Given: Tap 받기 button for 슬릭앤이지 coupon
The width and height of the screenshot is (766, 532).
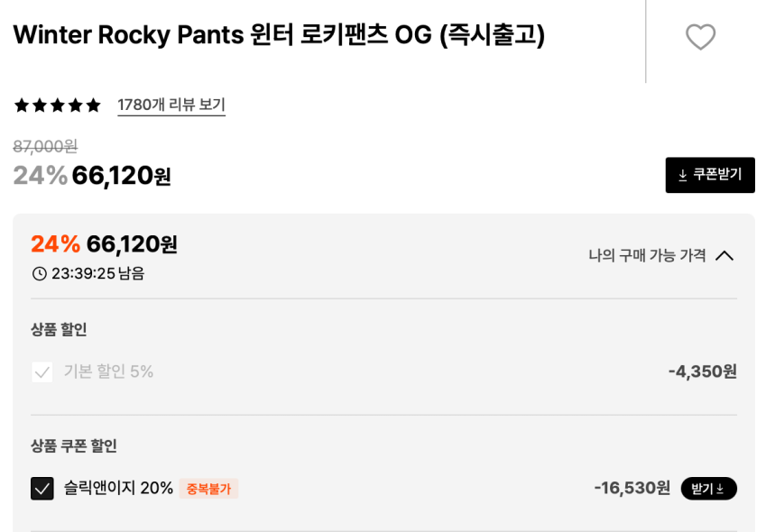Looking at the screenshot, I should [x=708, y=489].
